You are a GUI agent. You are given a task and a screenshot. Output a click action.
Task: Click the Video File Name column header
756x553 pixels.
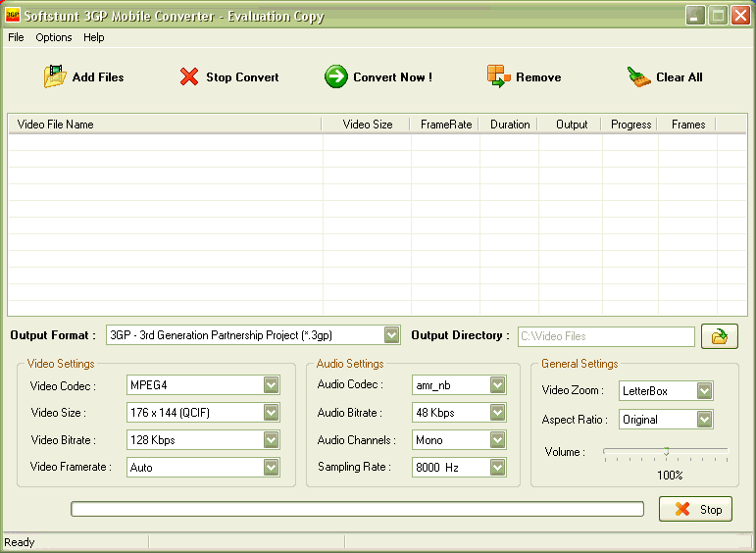point(165,125)
